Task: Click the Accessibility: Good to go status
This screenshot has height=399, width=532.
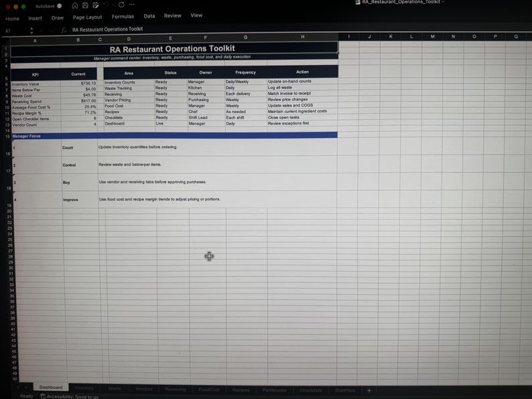Action: pos(72,396)
